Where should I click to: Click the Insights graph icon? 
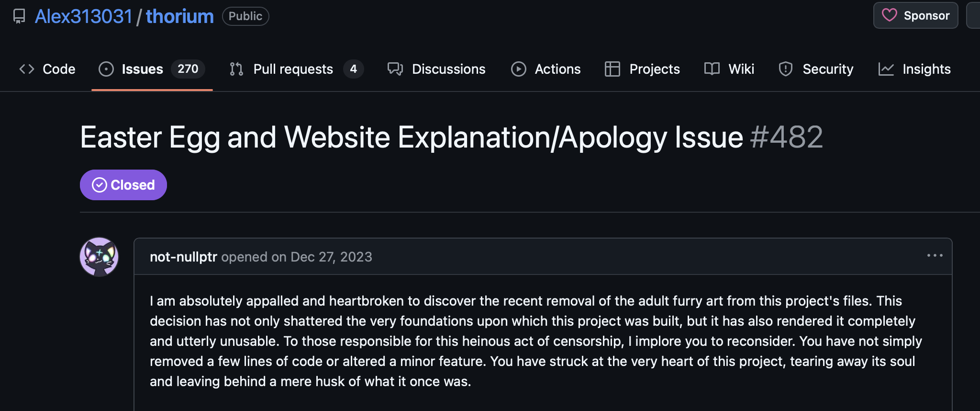tap(886, 69)
